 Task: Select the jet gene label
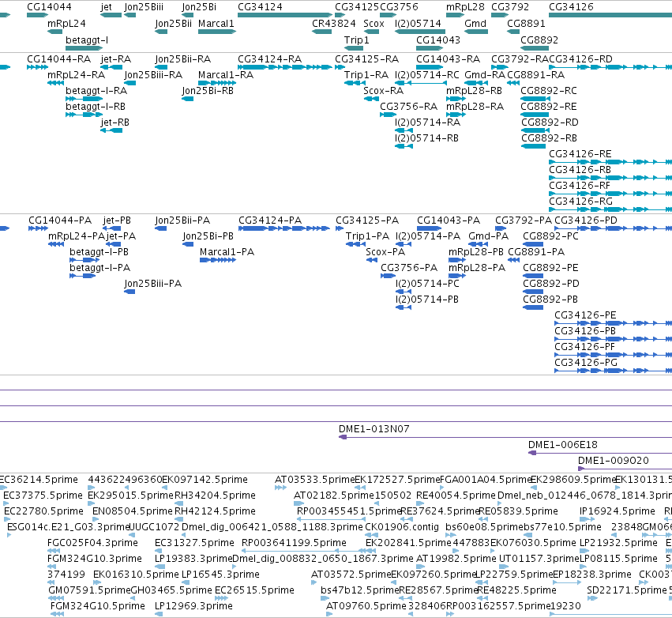106,7
